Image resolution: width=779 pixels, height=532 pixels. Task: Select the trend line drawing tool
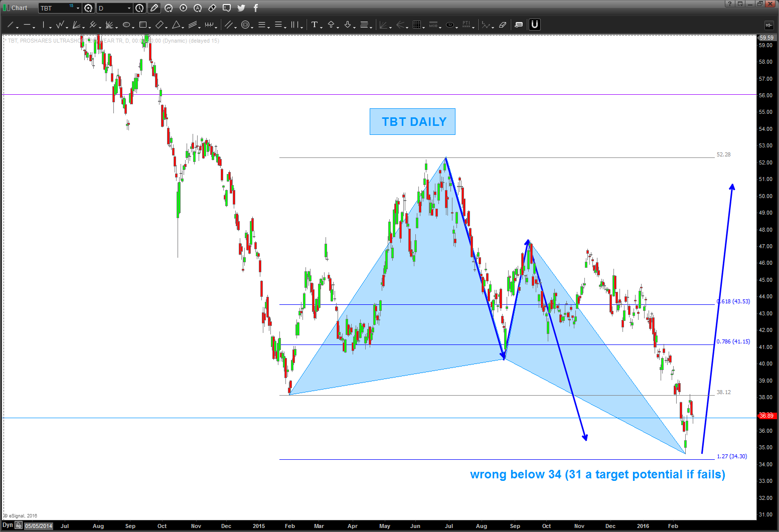tap(11, 25)
